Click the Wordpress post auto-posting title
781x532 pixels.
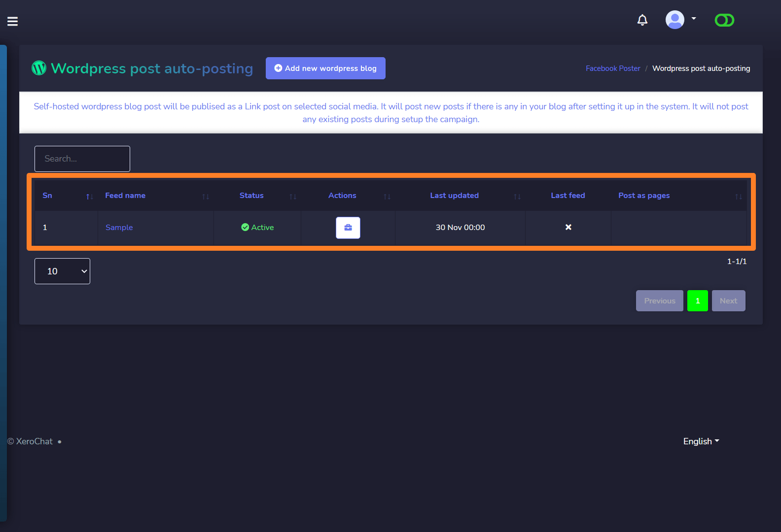152,68
